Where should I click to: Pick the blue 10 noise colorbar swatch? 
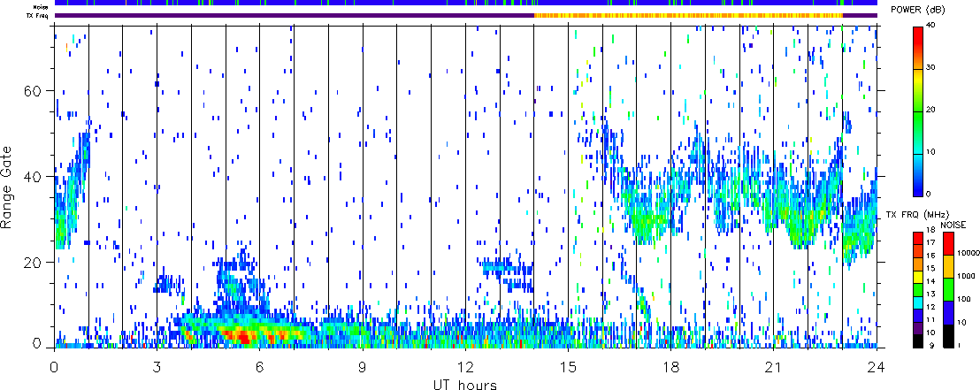tap(947, 313)
